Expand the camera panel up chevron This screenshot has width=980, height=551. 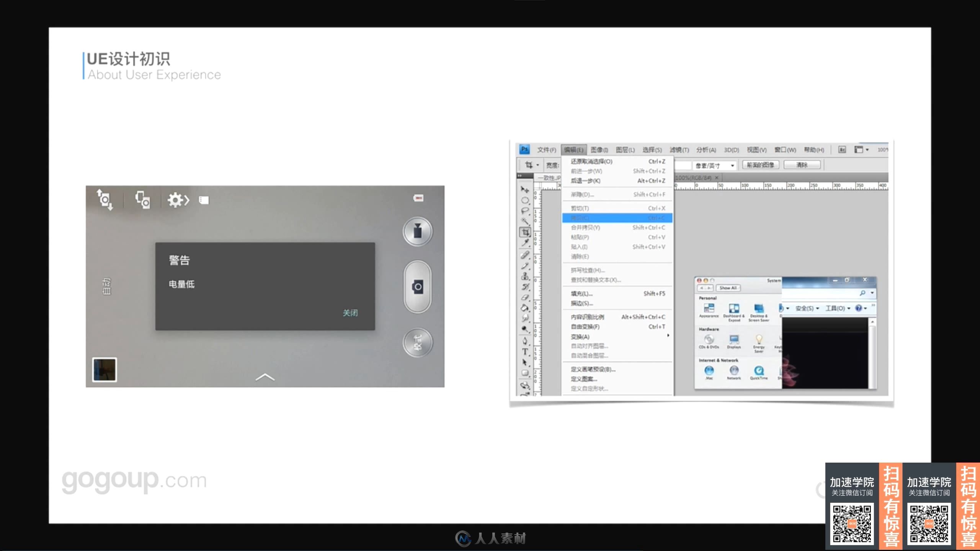265,377
